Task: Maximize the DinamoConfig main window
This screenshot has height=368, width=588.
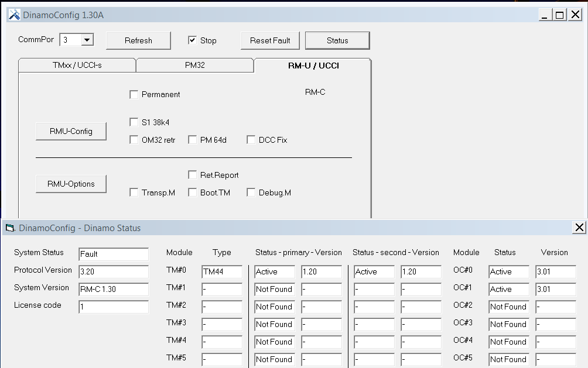Action: click(559, 15)
